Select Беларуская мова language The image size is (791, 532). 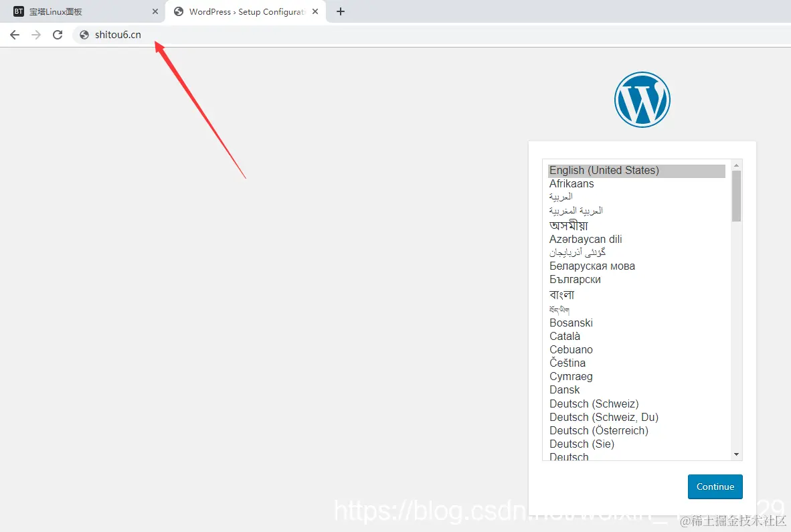(x=636, y=266)
